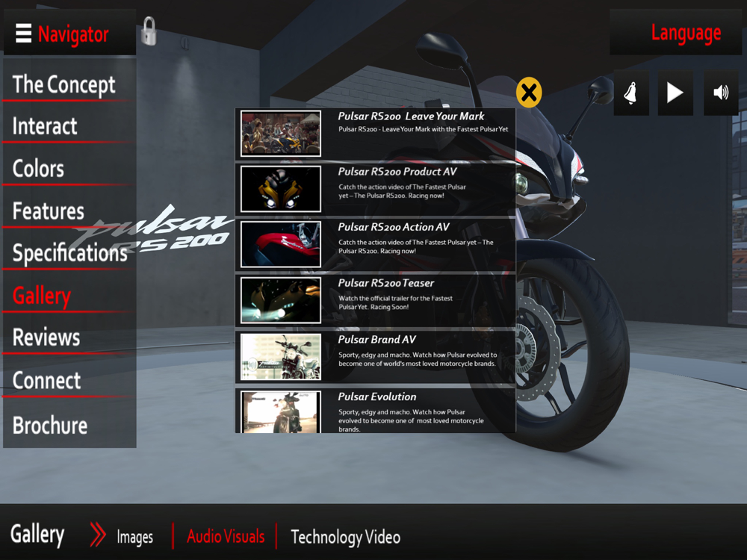Open the Colors section
747x560 pixels.
[69, 169]
